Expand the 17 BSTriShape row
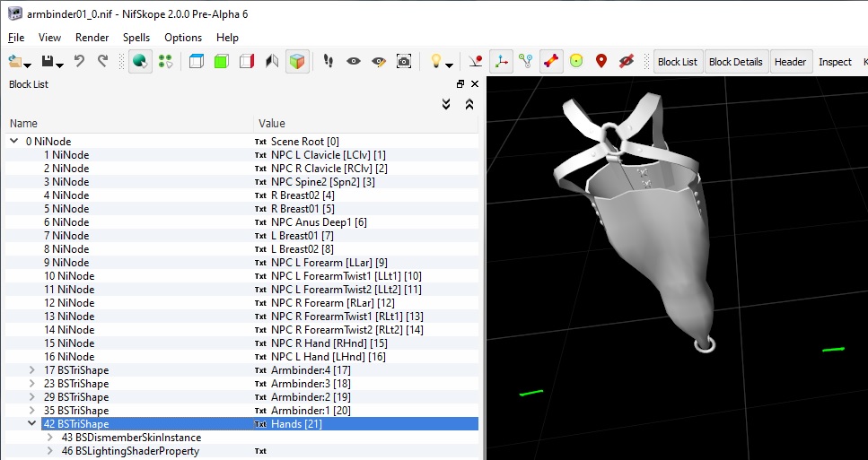This screenshot has height=460, width=868. (31, 369)
